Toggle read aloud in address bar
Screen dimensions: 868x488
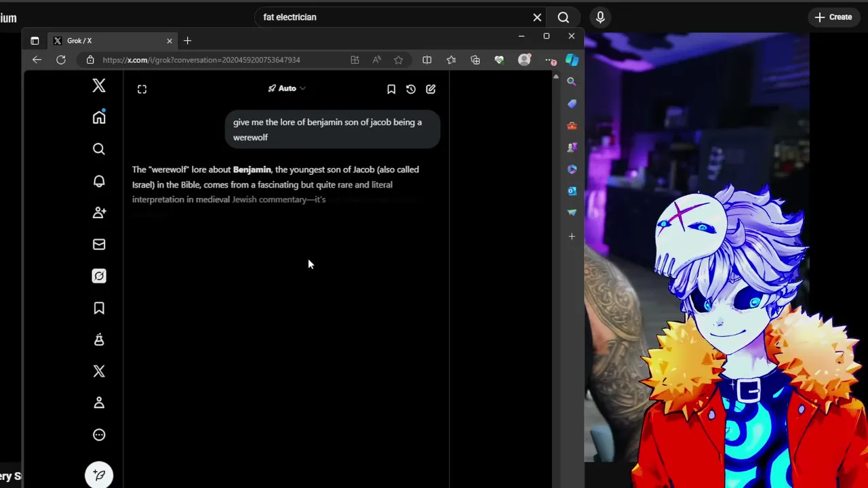[x=376, y=60]
